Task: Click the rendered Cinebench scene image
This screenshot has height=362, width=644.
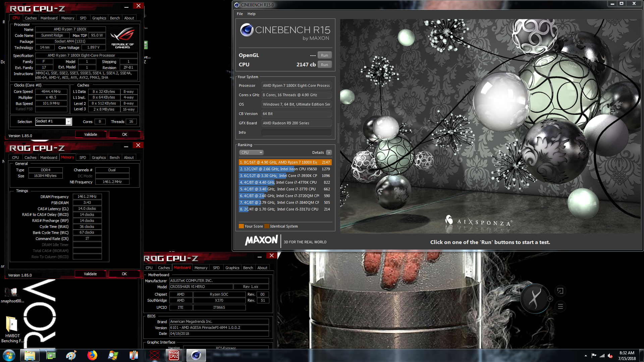Action: [491, 126]
